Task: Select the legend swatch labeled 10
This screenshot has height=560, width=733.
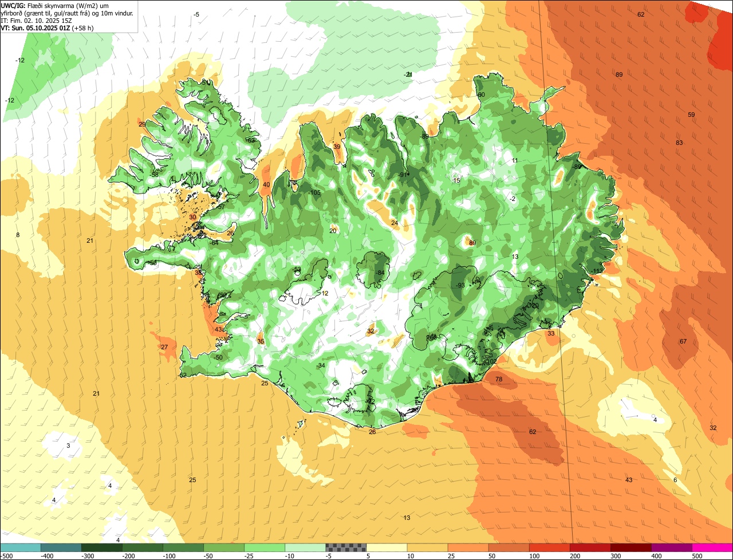Action: click(427, 547)
